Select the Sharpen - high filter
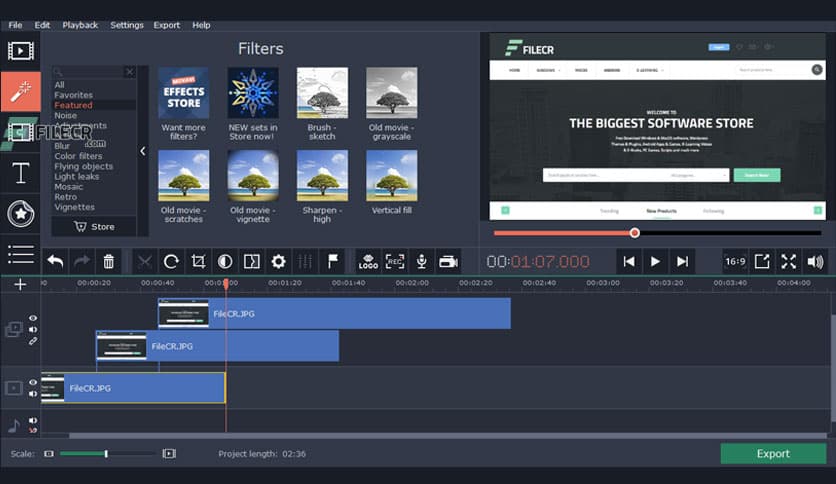 point(322,175)
